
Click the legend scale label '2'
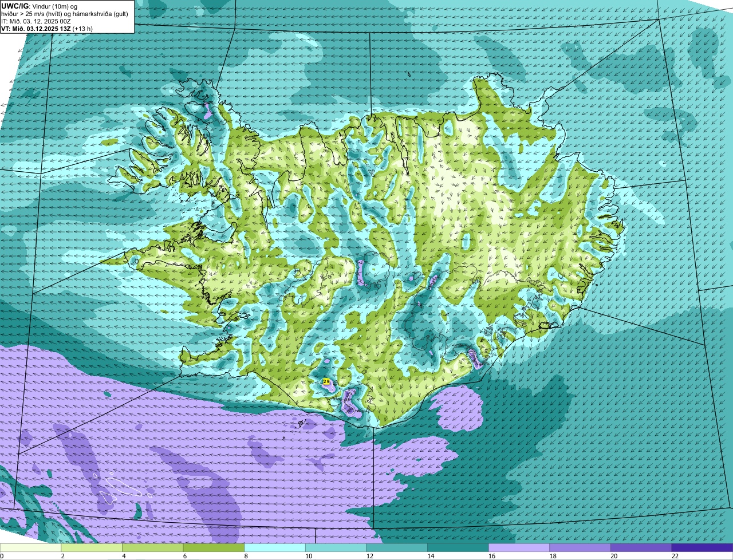click(x=62, y=556)
